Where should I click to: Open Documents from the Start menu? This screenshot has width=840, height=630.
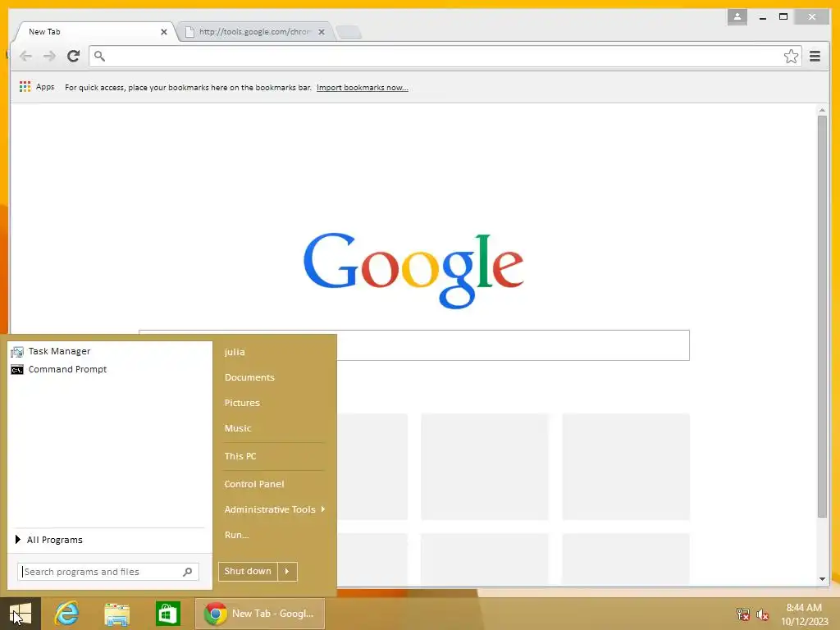(249, 377)
